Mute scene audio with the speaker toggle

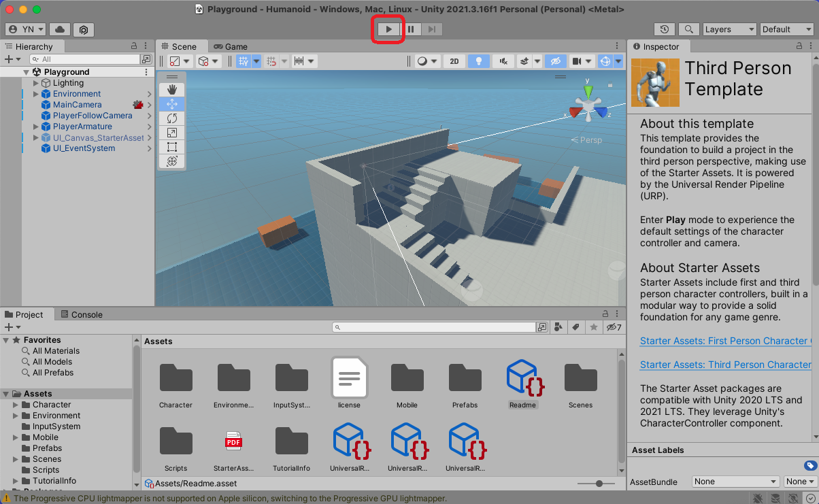pyautogui.click(x=503, y=61)
